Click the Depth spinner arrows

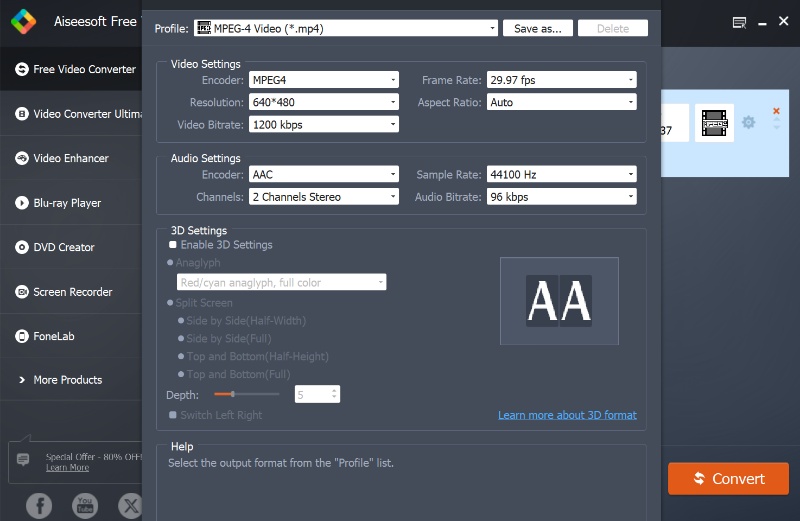click(334, 394)
